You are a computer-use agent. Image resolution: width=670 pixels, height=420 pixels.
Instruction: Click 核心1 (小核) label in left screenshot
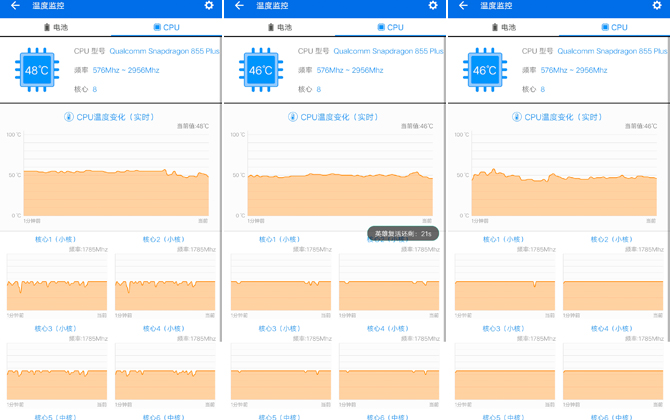click(x=56, y=239)
